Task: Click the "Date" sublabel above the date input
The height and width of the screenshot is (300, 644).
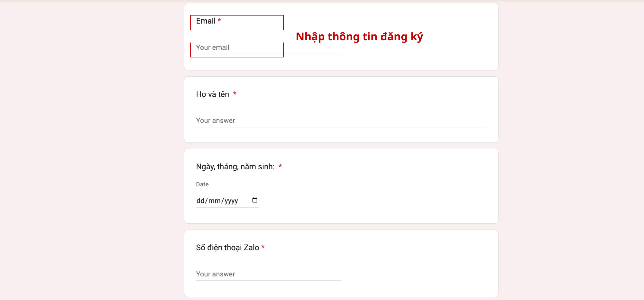Action: pyautogui.click(x=202, y=184)
